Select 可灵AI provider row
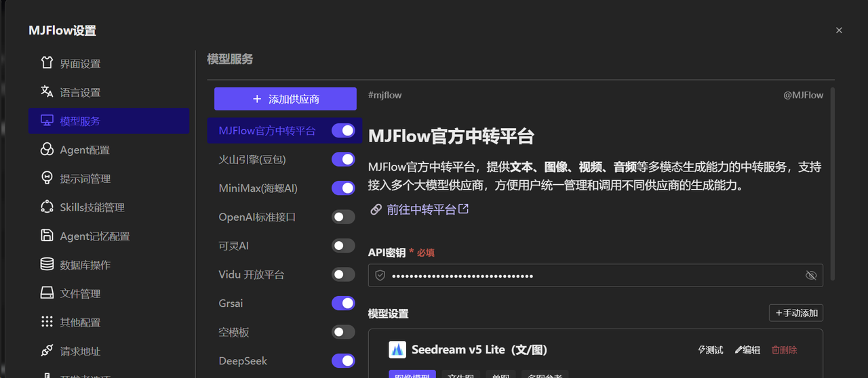 point(285,246)
